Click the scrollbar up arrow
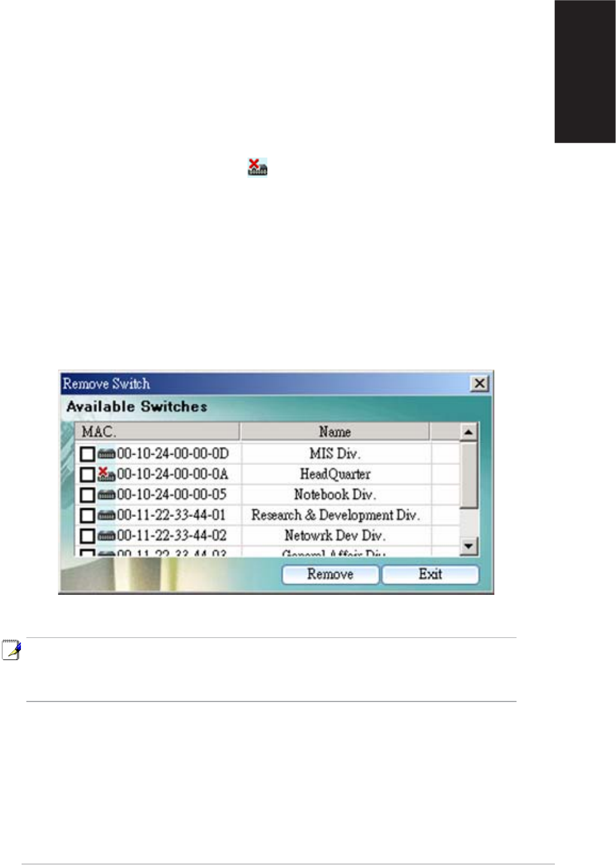 [469, 432]
